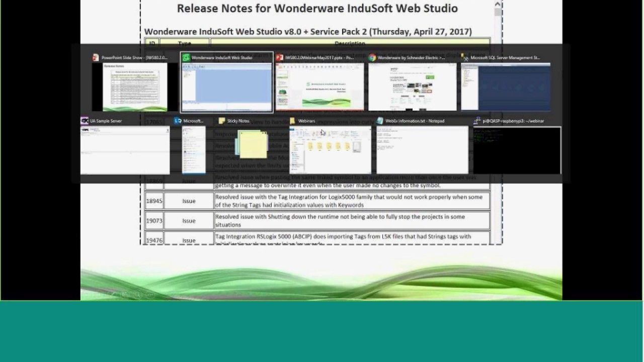Click the PowerPoint Slide Show app icon
644x362 pixels.
pos(96,57)
